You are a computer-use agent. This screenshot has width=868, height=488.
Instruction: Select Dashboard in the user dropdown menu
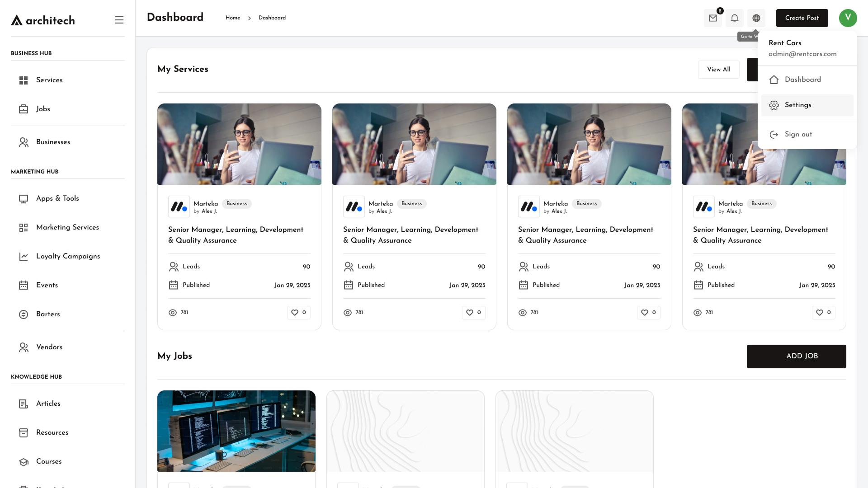pyautogui.click(x=807, y=80)
